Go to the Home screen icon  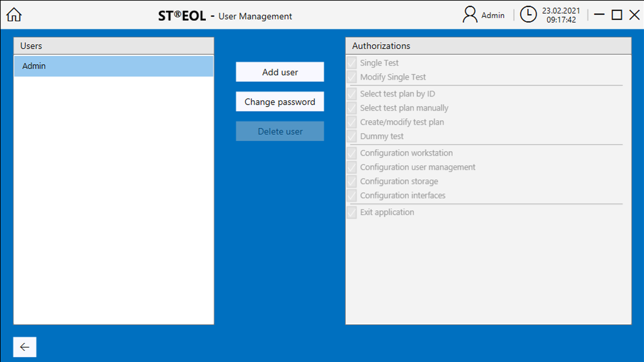[14, 15]
